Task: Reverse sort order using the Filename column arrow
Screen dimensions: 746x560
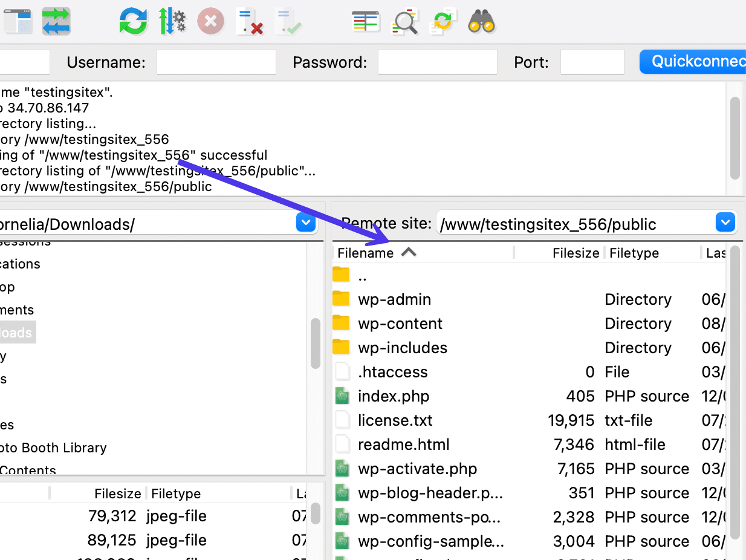Action: pos(409,252)
